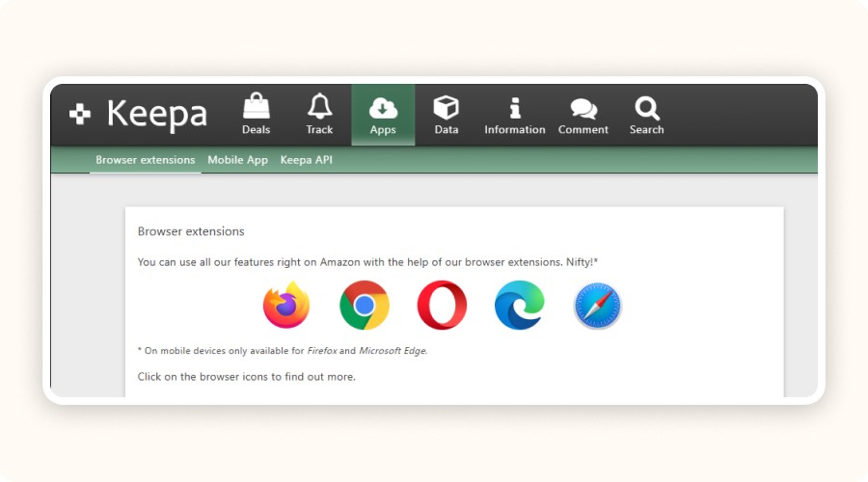Click the italic "Firefox" footnote word
Viewport: 868px width, 482px height.
(x=321, y=351)
